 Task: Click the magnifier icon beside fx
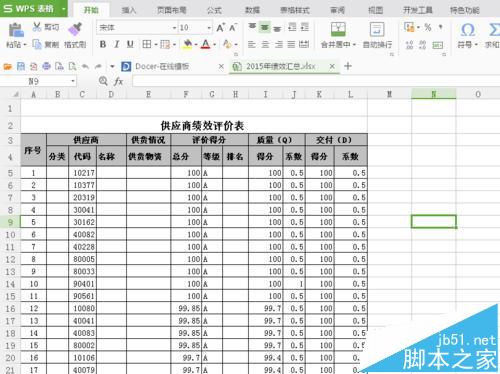coord(103,81)
